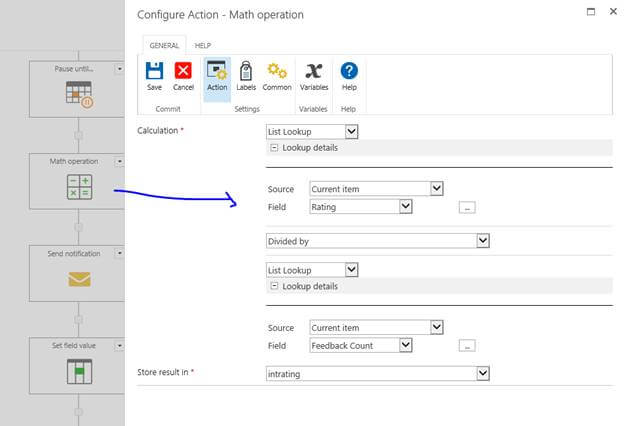
Task: Close the Configure Action dialog
Action: 613,12
